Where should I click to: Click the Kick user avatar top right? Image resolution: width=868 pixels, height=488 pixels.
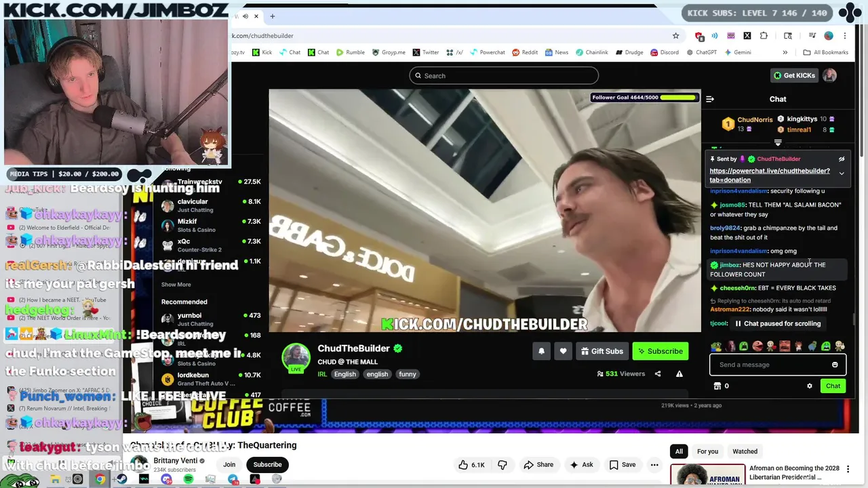[829, 75]
